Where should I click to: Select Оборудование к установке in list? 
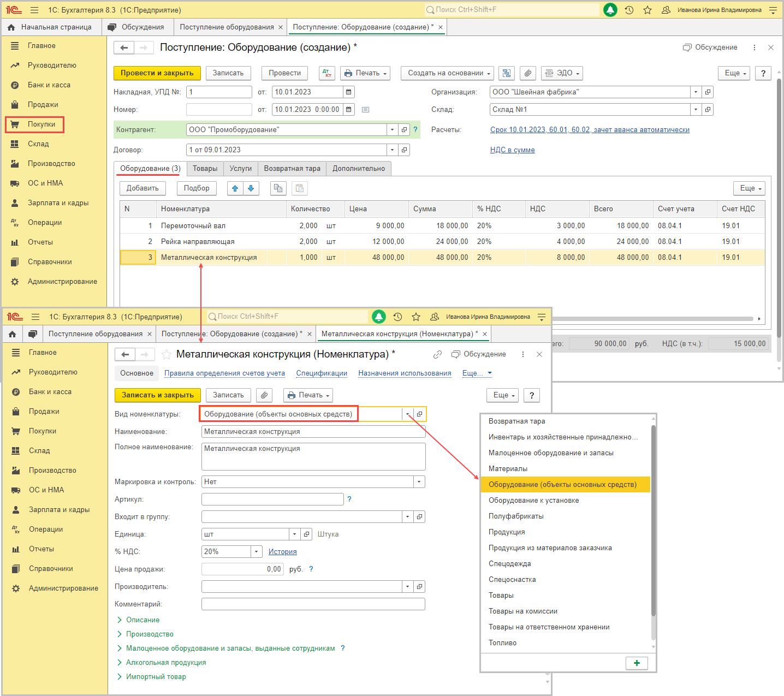point(566,501)
